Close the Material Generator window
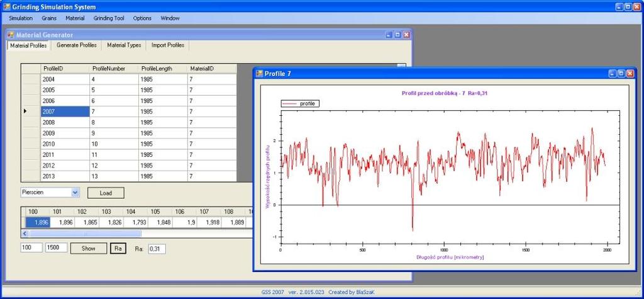The height and width of the screenshot is (299, 644). pyautogui.click(x=406, y=35)
